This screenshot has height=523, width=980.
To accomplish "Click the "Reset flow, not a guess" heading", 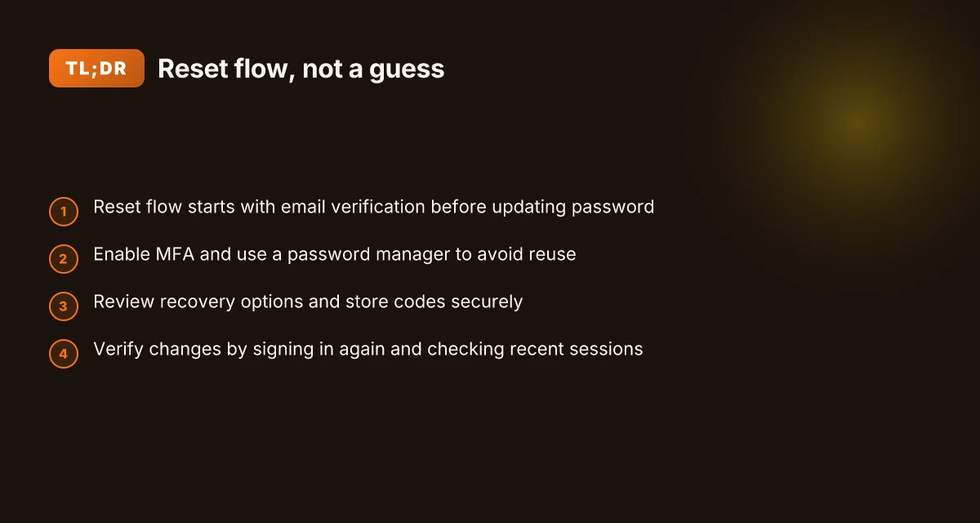I will [x=301, y=69].
